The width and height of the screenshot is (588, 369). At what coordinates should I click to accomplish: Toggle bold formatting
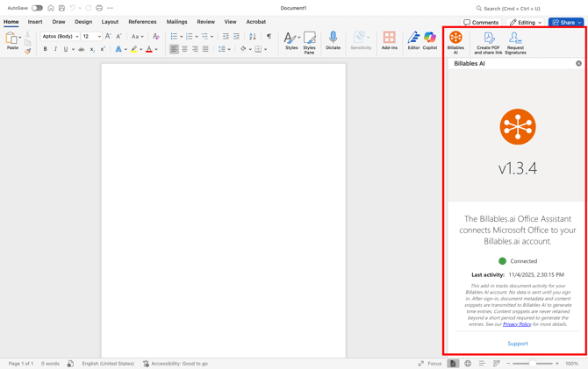pyautogui.click(x=46, y=50)
